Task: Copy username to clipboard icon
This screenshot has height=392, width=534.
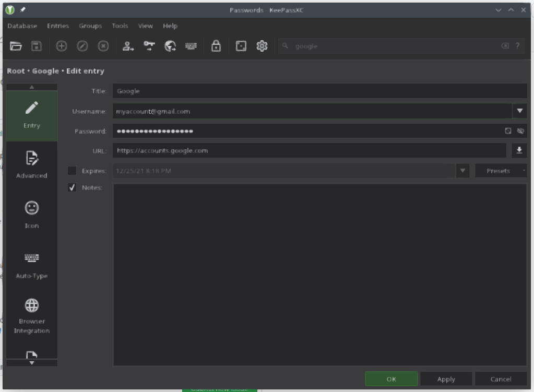Action: pyautogui.click(x=128, y=46)
